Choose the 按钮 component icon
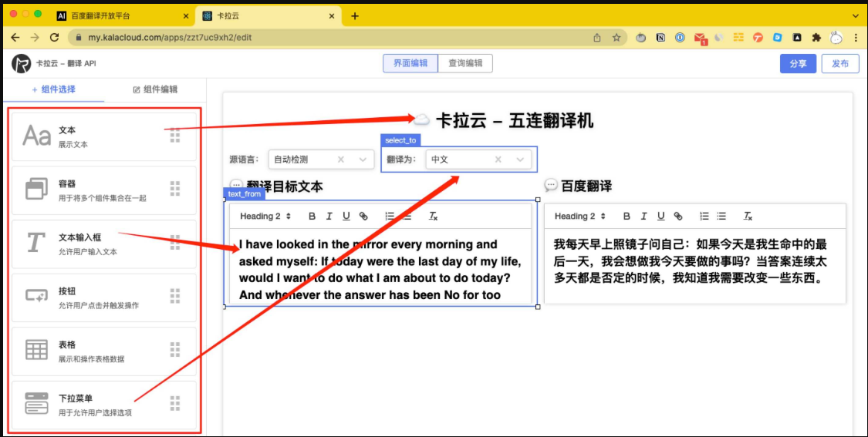The width and height of the screenshot is (868, 437). (36, 296)
